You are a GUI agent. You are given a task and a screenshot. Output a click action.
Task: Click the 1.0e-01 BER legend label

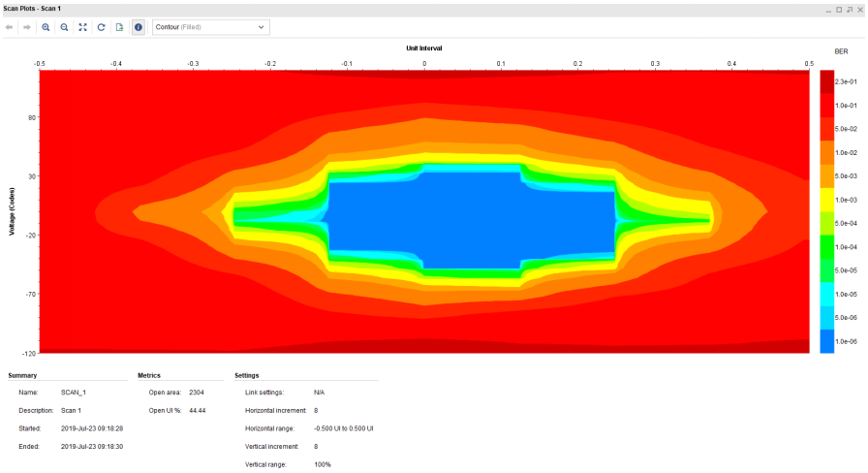846,106
